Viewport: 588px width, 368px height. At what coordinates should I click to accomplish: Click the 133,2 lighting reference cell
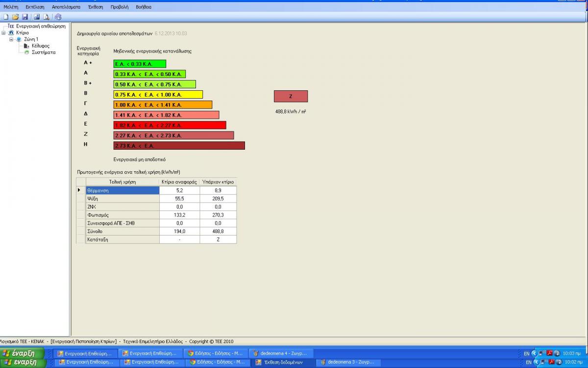tap(180, 215)
